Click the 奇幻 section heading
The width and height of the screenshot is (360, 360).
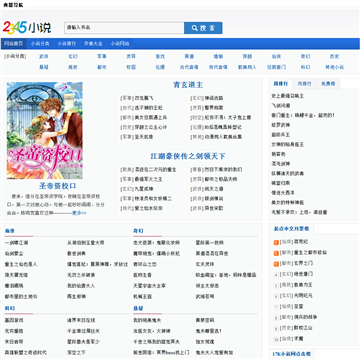pyautogui.click(x=138, y=231)
